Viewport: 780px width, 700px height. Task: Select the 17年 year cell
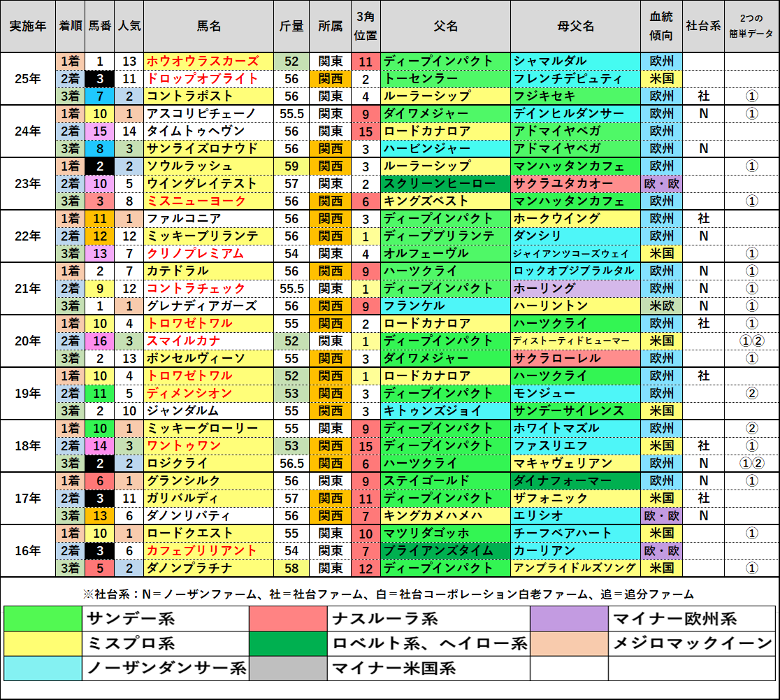coord(28,499)
